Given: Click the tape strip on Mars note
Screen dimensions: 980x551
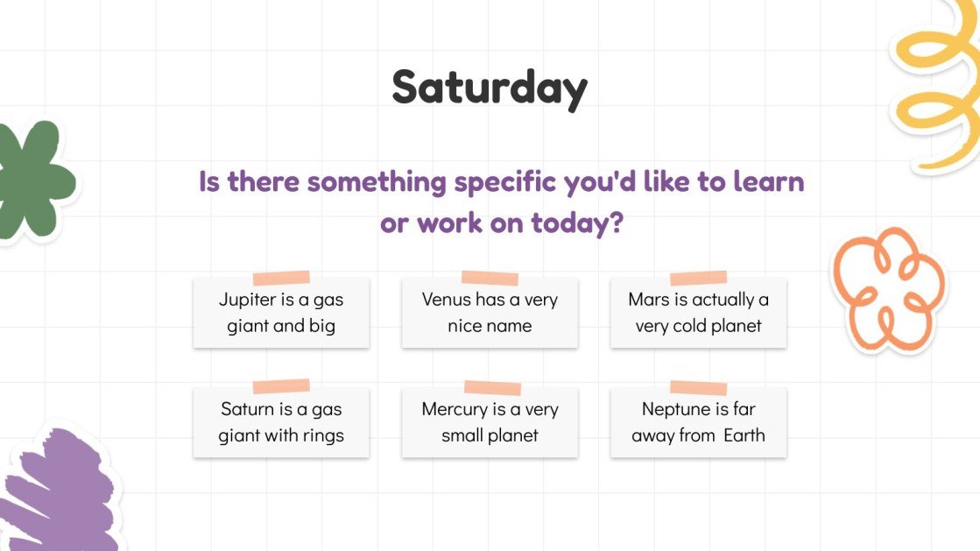Looking at the screenshot, I should 698,278.
